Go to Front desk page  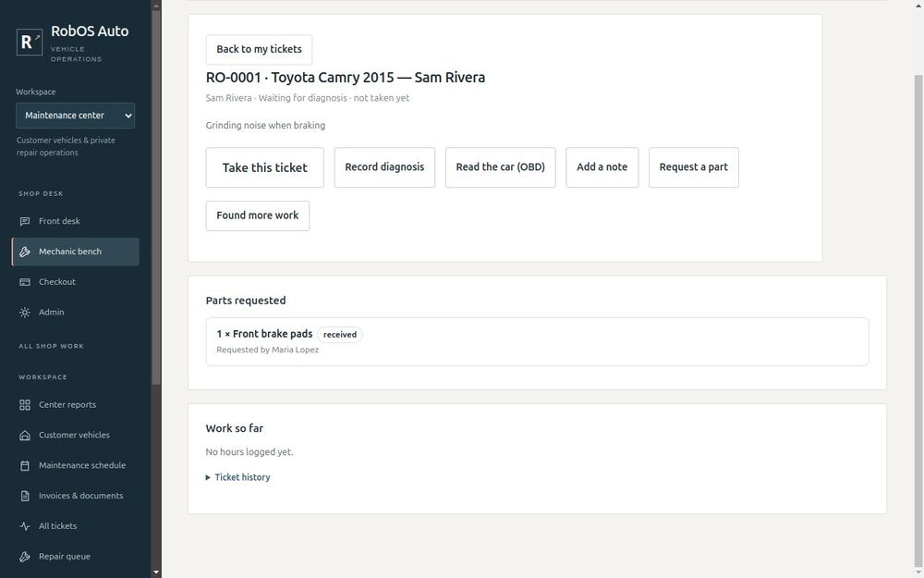click(x=76, y=221)
